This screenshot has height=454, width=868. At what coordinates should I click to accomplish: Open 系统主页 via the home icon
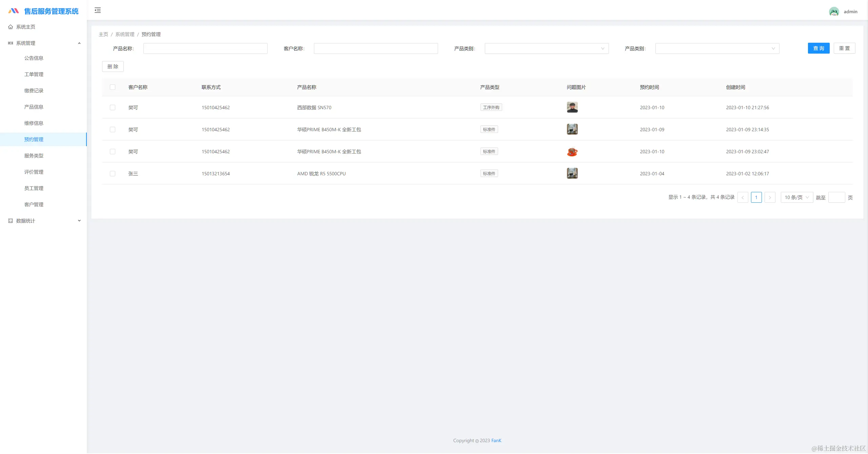click(x=11, y=27)
